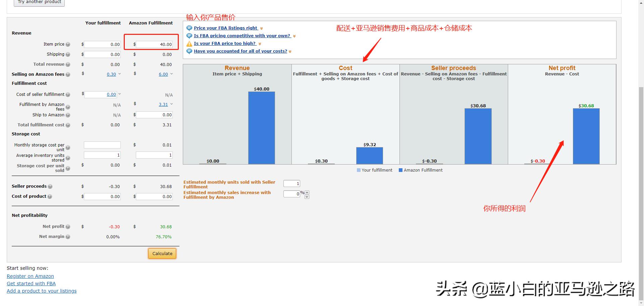Expand "Have you accounted for all of your costs?" section
This screenshot has width=644, height=306.
click(x=290, y=51)
